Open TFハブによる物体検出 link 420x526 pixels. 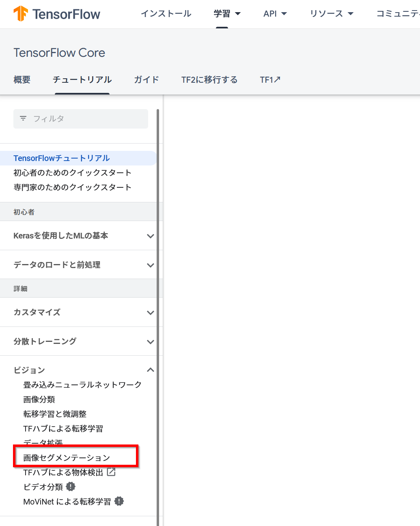(63, 472)
